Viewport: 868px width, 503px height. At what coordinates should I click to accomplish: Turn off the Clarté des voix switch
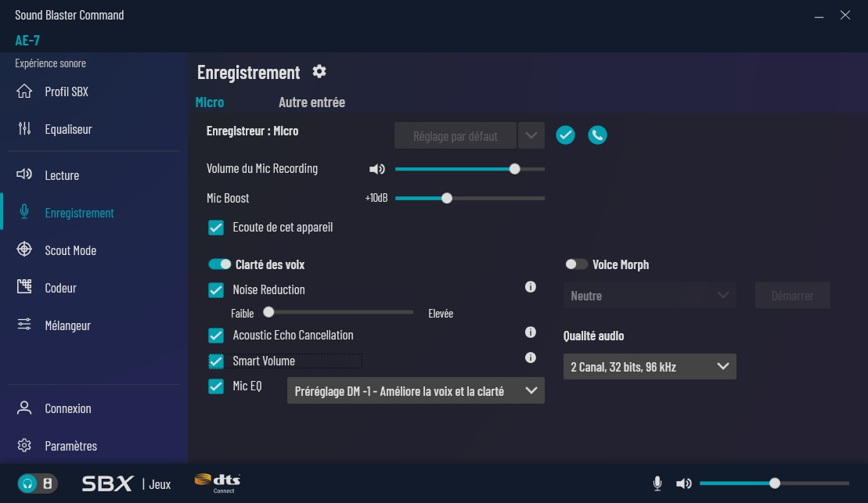pos(219,264)
